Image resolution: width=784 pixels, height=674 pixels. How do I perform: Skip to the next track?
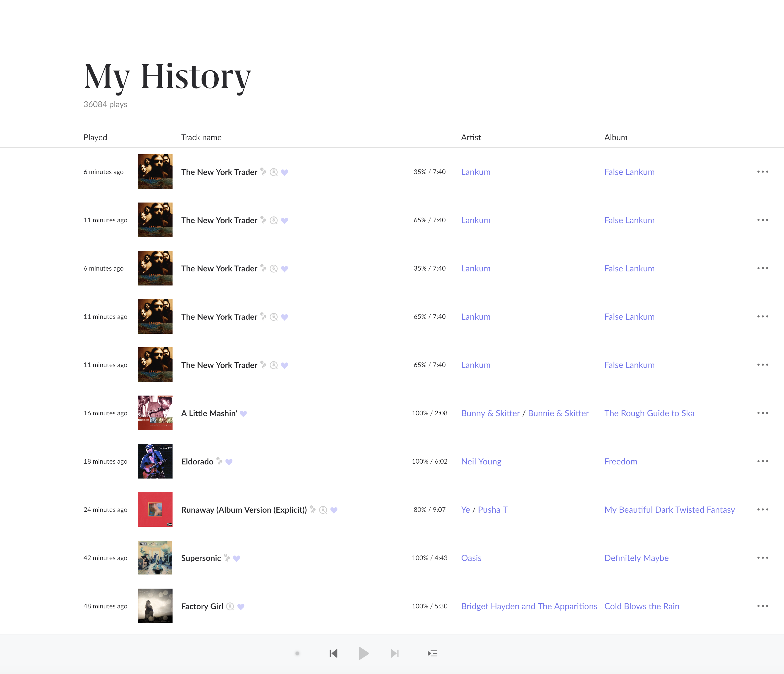point(394,654)
